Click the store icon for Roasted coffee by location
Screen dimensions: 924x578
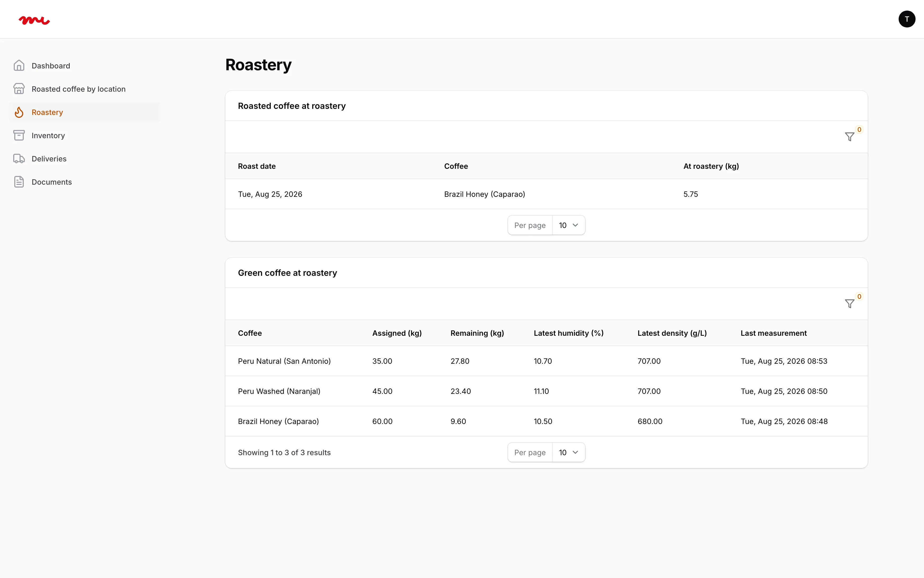[x=19, y=89]
